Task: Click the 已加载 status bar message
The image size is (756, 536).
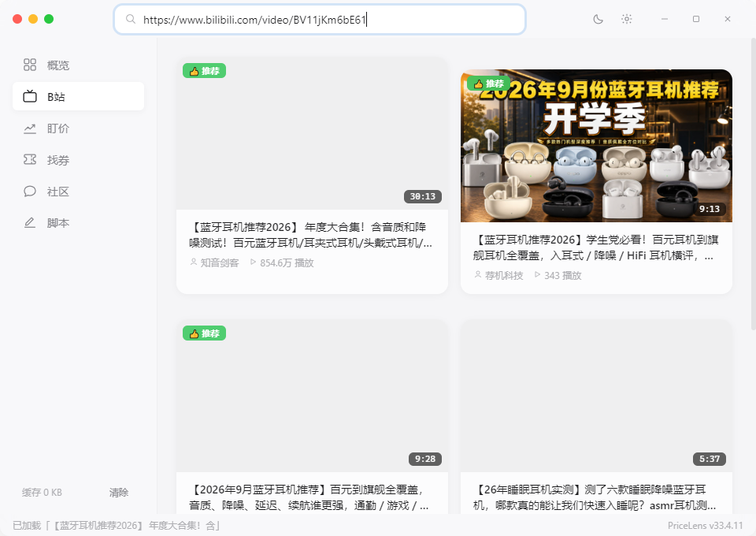Action: click(117, 526)
